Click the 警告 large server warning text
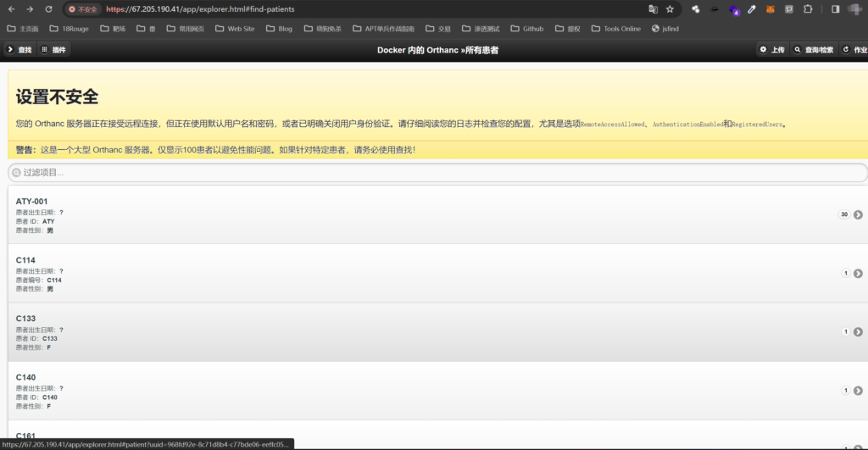Viewport: 868px width, 450px height. coord(215,150)
